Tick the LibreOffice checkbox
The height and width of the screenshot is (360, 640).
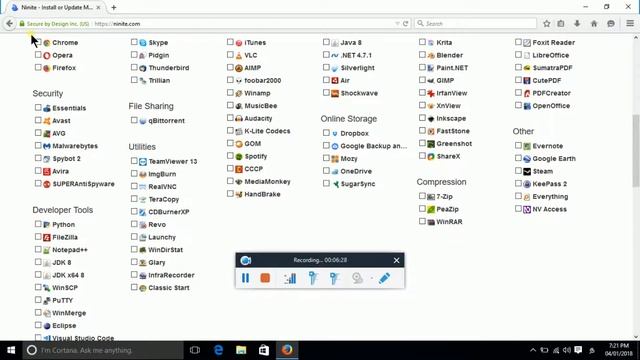click(x=518, y=55)
